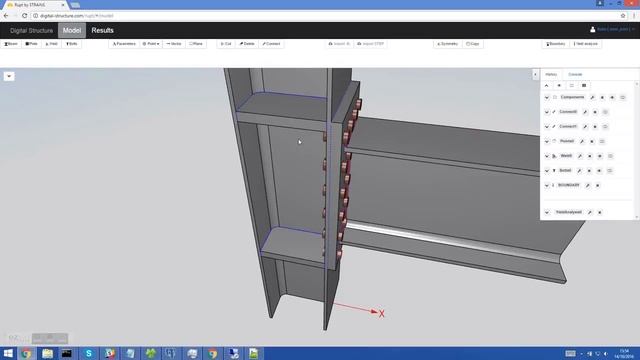Open the user account menu

[612, 29]
